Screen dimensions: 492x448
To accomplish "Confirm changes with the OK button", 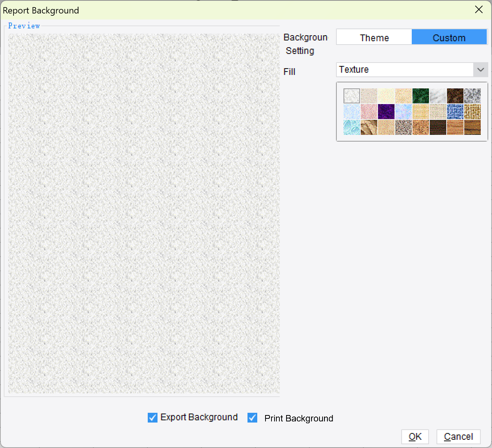I will click(415, 436).
